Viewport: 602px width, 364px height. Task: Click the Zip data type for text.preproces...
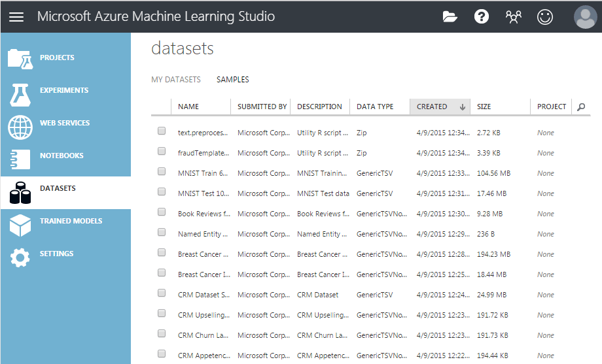[x=361, y=133]
